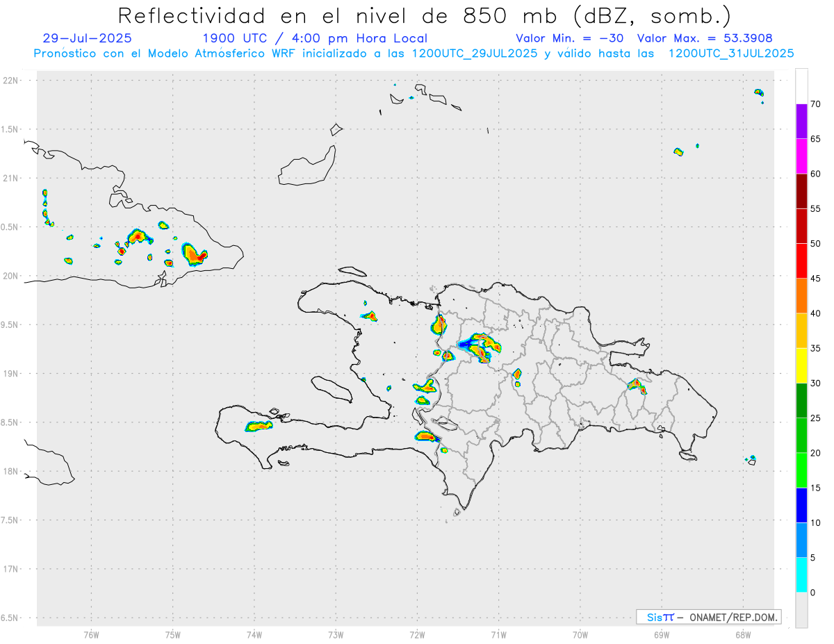Select the yellow 30–35 dBZ colorbar segment

pyautogui.click(x=801, y=365)
